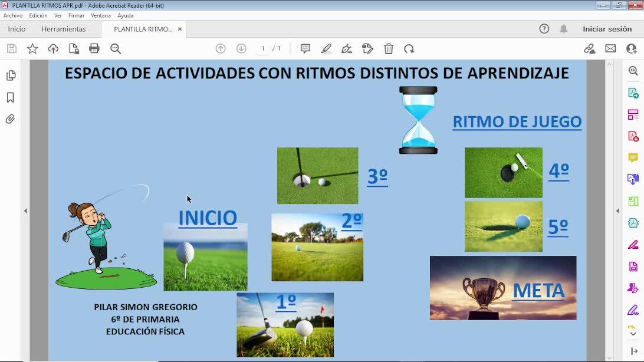Open the attachments paperclip panel
This screenshot has height=362, width=644.
pos(11,119)
